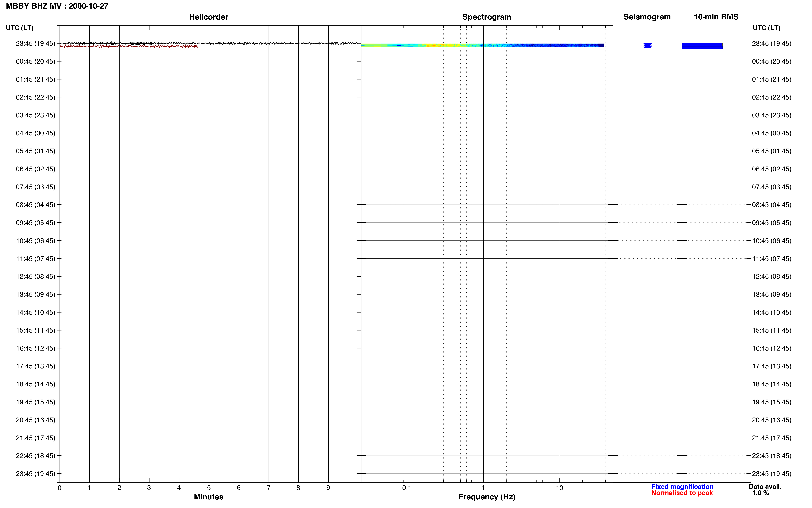Click left time label '04:45 (00:45)'
The image size is (812, 508).
click(x=36, y=133)
